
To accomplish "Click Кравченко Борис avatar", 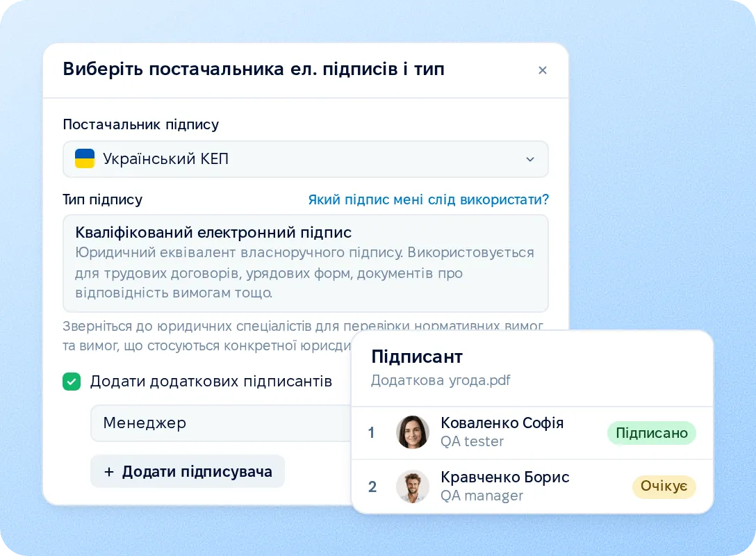I will point(413,486).
